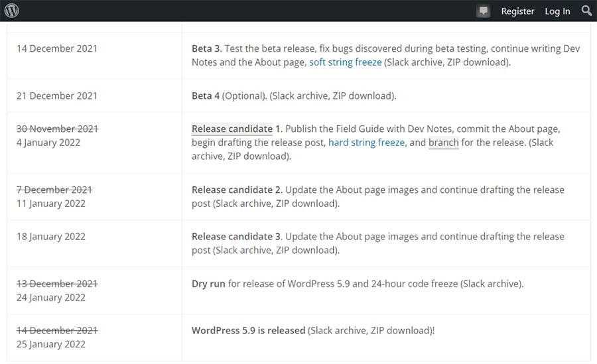
Task: Open the Register menu item
Action: [x=517, y=11]
